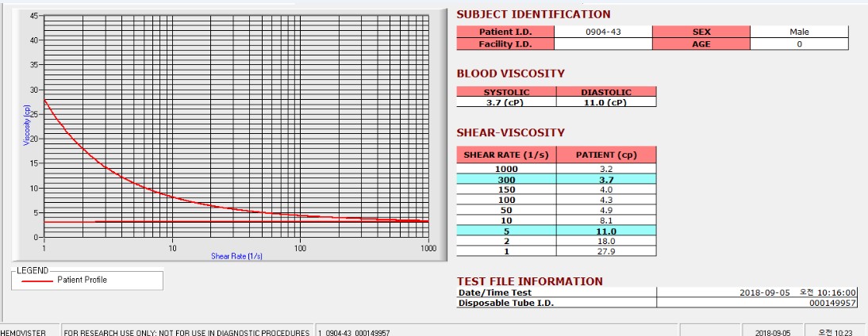Viewport: 868px width, 336px height.
Task: Click the PATIENT (cp) column header
Action: (606, 155)
